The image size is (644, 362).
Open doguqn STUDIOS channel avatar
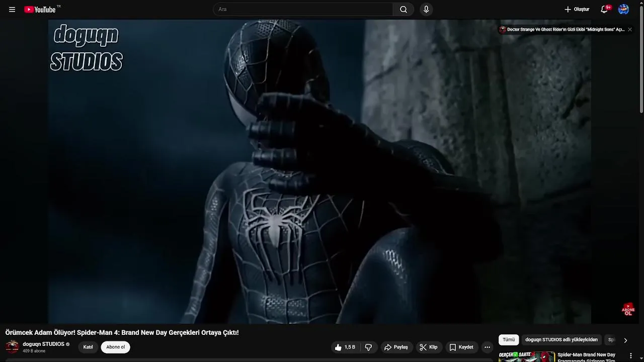click(12, 347)
